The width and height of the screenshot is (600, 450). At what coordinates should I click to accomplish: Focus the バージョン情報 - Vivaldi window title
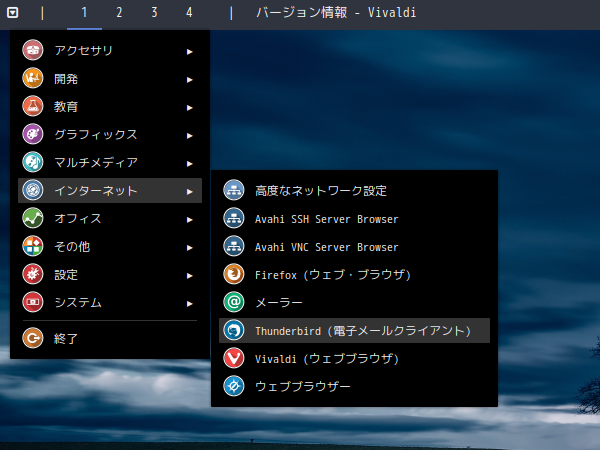[336, 13]
